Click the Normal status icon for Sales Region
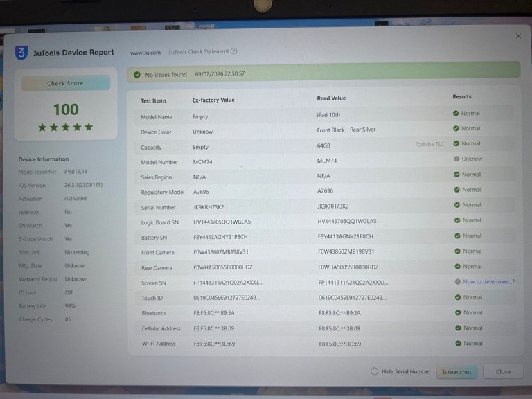 point(456,175)
